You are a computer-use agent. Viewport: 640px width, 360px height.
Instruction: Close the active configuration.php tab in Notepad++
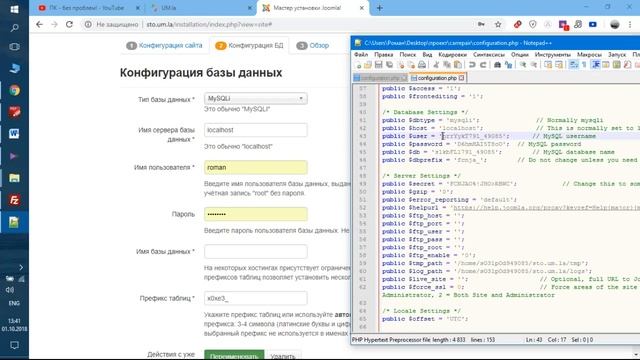(461, 78)
